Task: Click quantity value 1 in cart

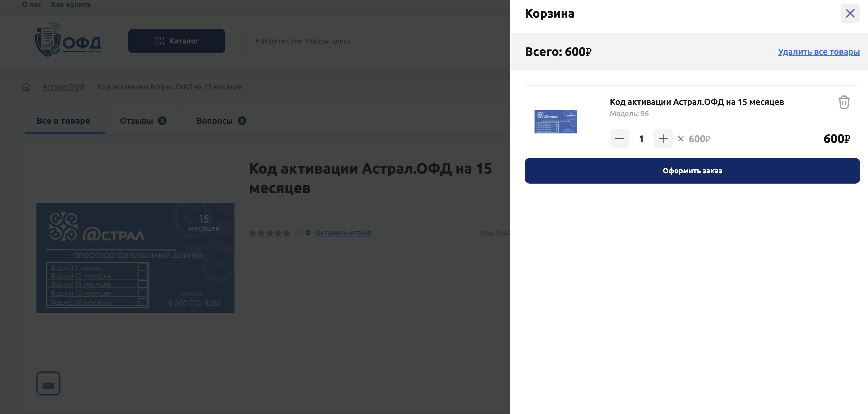Action: point(641,139)
